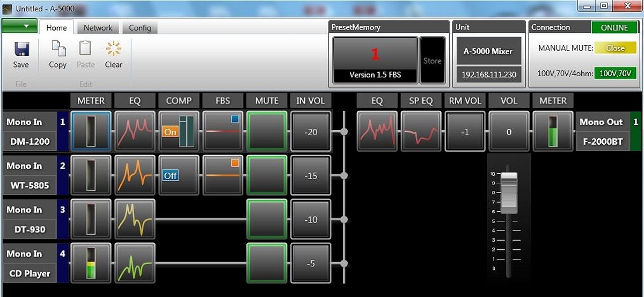
Task: Click the Save file icon
Action: [x=21, y=50]
